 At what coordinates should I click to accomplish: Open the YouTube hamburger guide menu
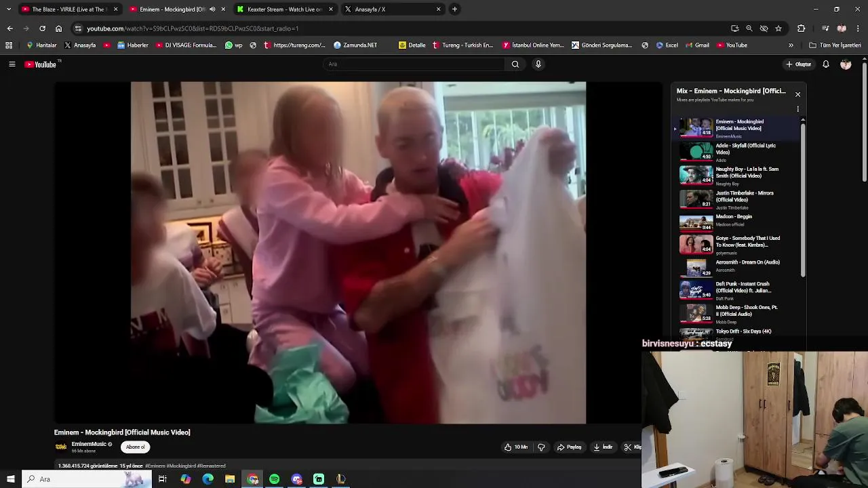[x=12, y=64]
